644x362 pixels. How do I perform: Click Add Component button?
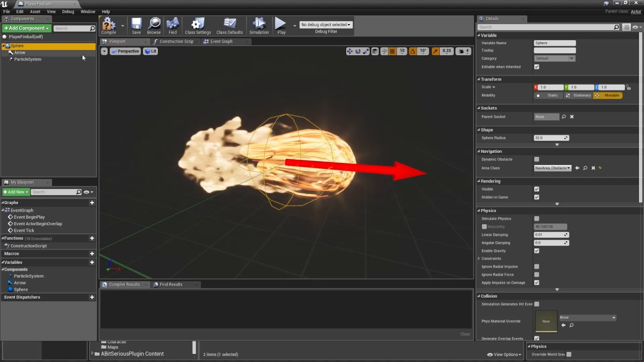27,28
